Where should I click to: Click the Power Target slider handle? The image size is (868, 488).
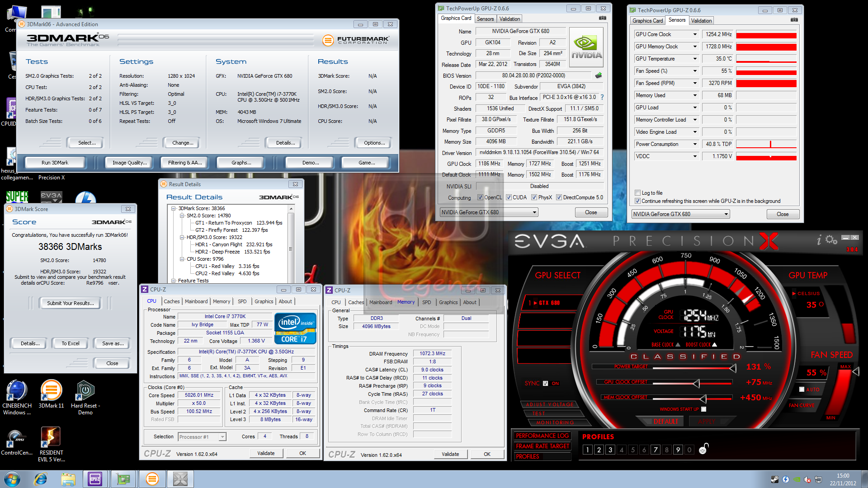pos(733,368)
